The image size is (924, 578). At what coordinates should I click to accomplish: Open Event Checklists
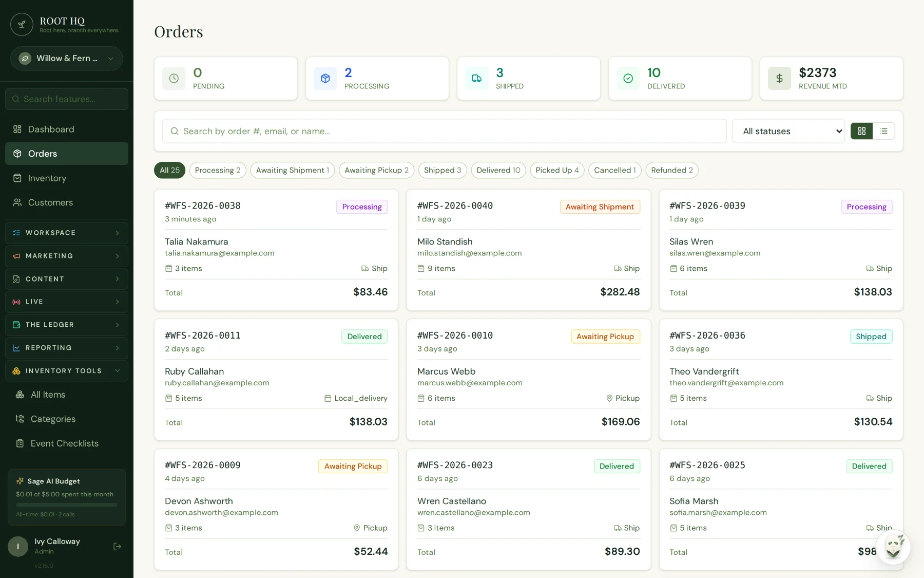pos(67,443)
